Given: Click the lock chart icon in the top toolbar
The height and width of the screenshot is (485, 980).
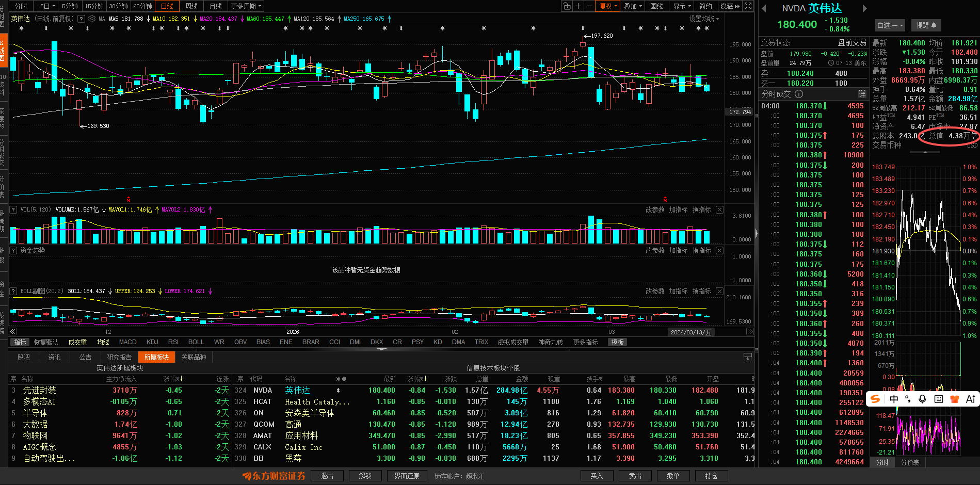Looking at the screenshot, I should tap(567, 6).
